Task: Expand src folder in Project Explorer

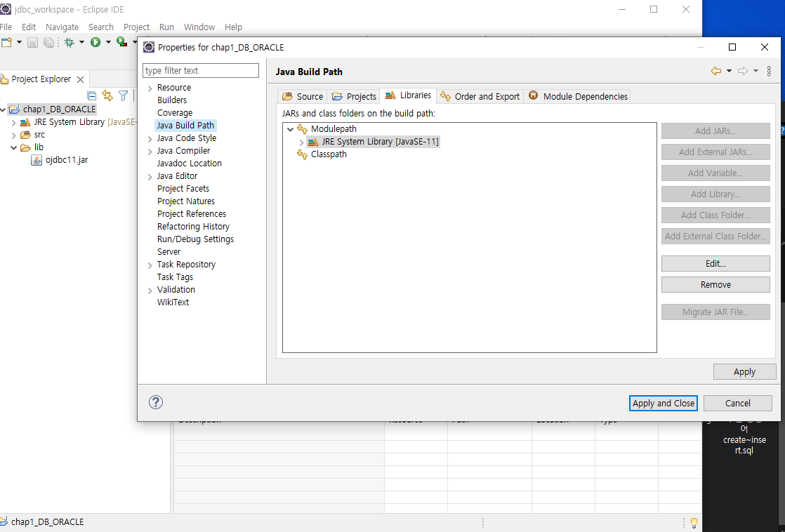Action: 13,135
